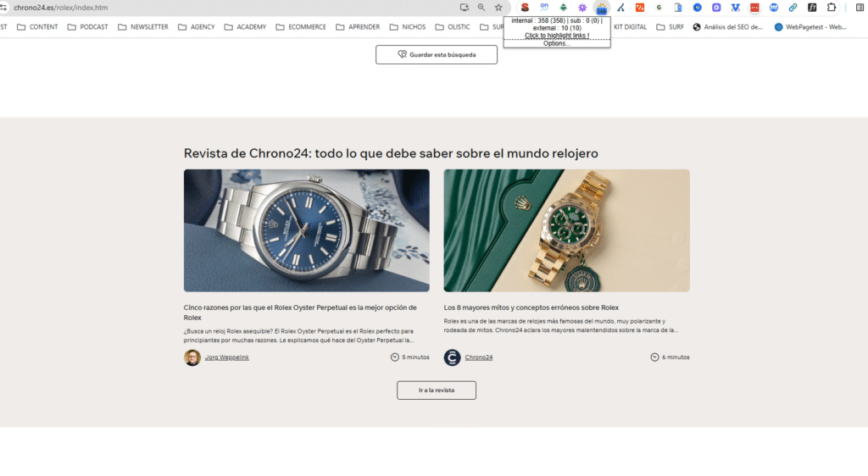Expand the ECOMMERCE bookmarks folder

pos(301,27)
